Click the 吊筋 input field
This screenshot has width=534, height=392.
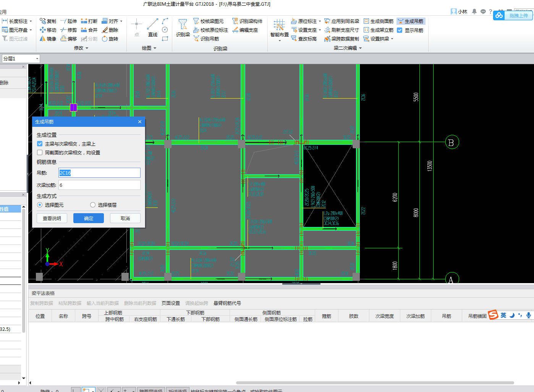99,173
